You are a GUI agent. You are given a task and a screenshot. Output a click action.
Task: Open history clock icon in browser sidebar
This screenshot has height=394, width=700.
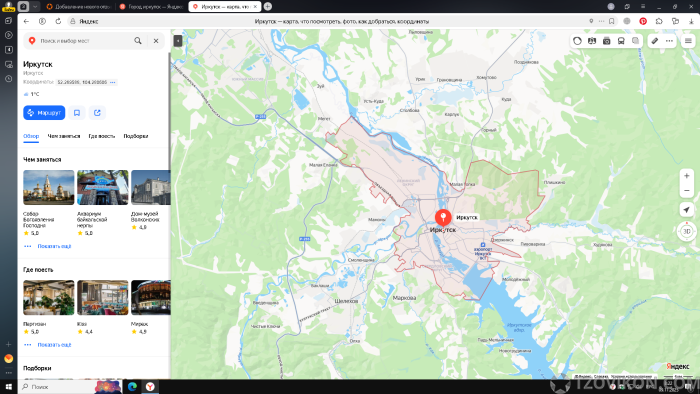pyautogui.click(x=8, y=79)
